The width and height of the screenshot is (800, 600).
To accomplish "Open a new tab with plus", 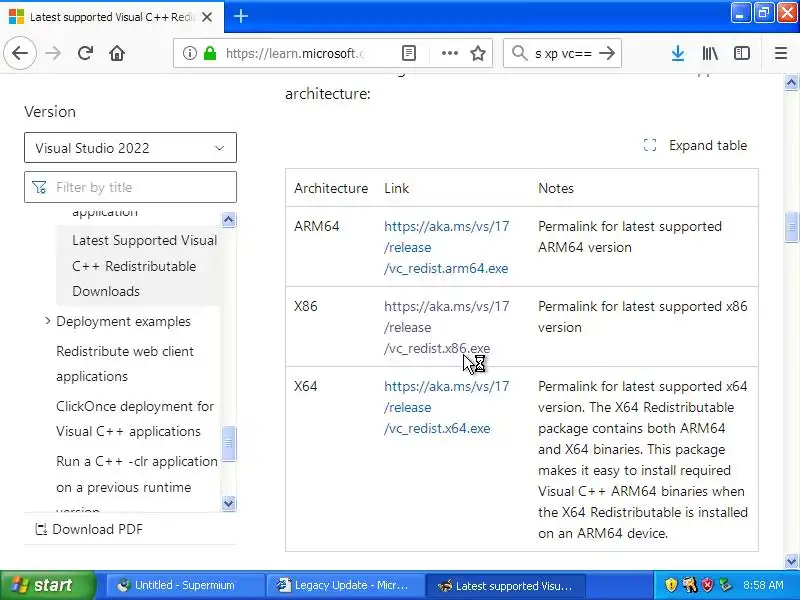I will tap(240, 16).
